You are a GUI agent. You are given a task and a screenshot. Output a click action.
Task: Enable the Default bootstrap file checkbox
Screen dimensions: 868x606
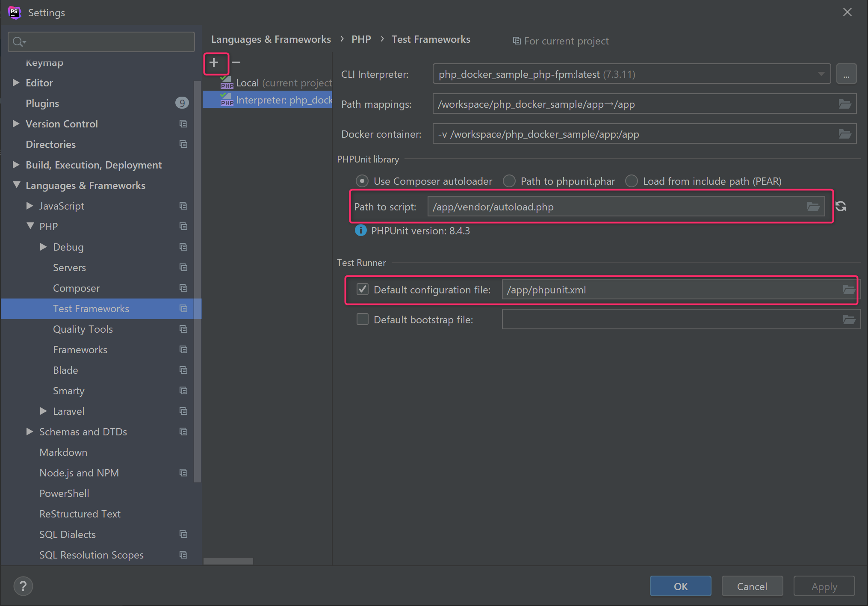362,319
